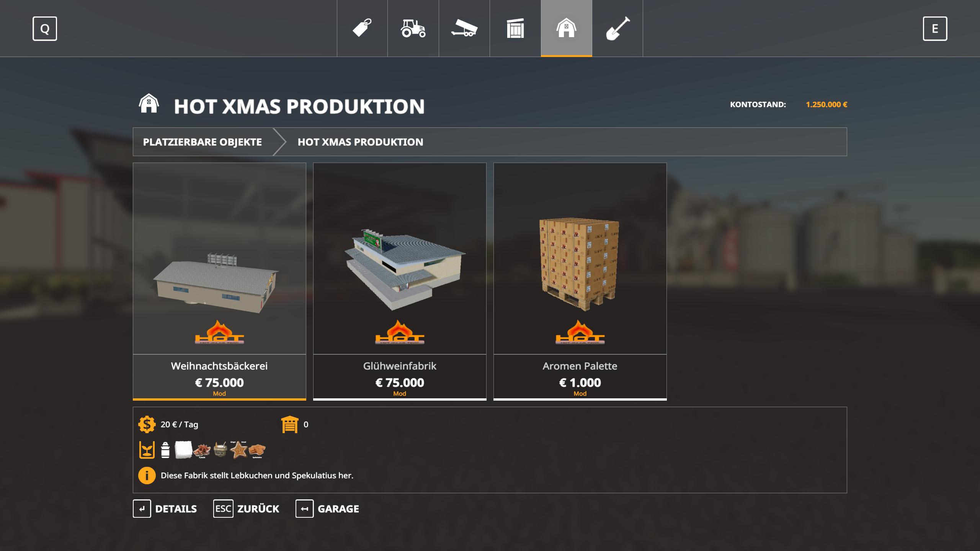This screenshot has height=551, width=980.
Task: Click the daily upkeep cost coin icon
Action: click(147, 424)
